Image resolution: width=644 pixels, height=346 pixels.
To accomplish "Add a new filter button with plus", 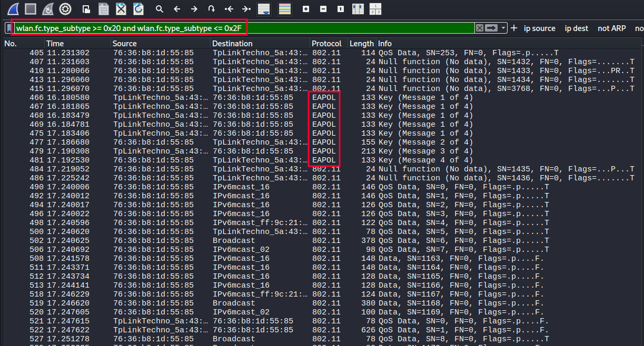I will click(514, 28).
